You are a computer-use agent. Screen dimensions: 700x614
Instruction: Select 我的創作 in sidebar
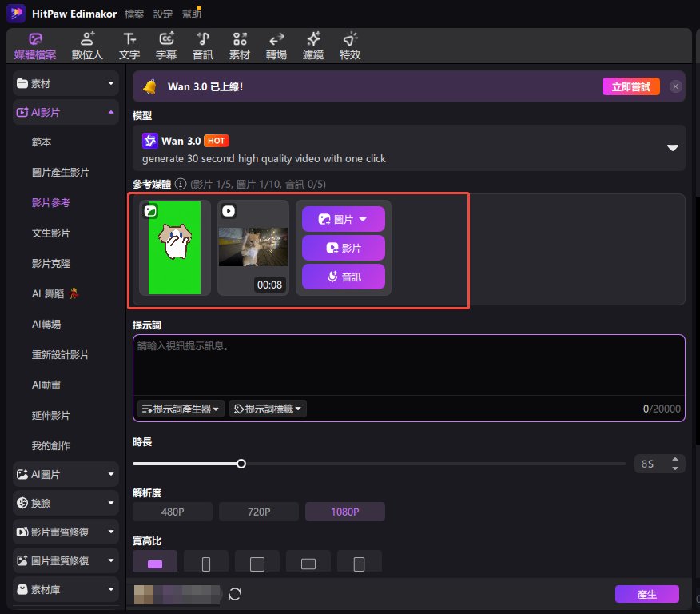(x=51, y=445)
